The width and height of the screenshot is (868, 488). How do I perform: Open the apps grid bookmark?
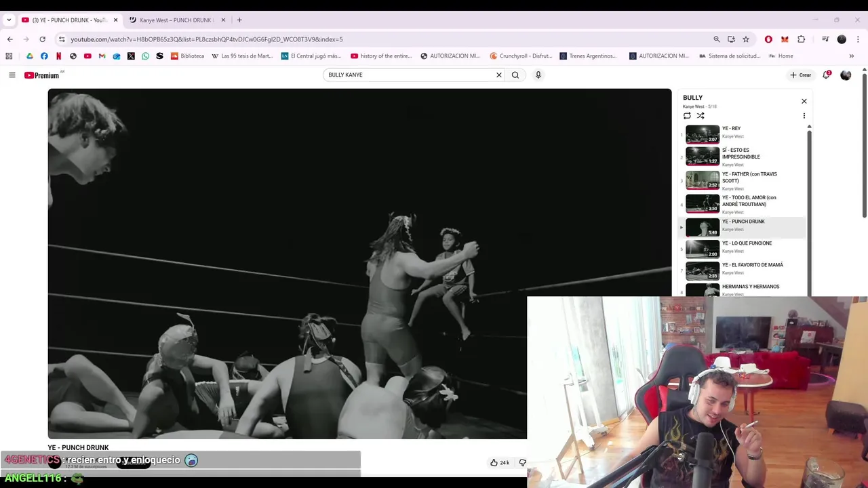click(9, 56)
